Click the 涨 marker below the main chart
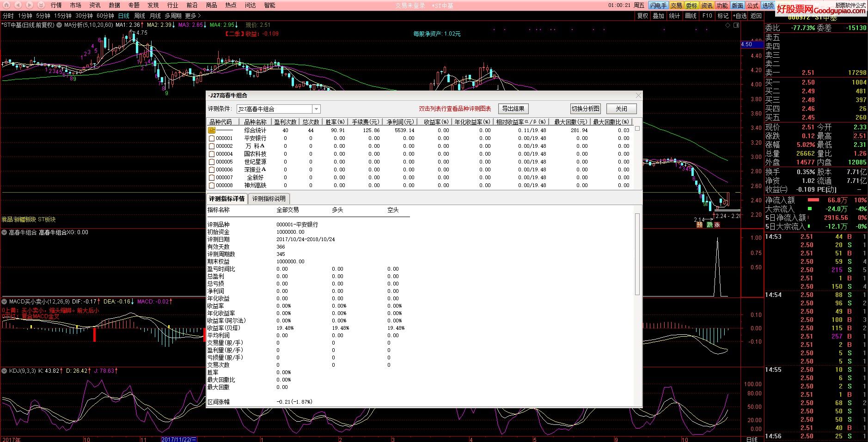This screenshot has height=442, width=868. (x=717, y=225)
